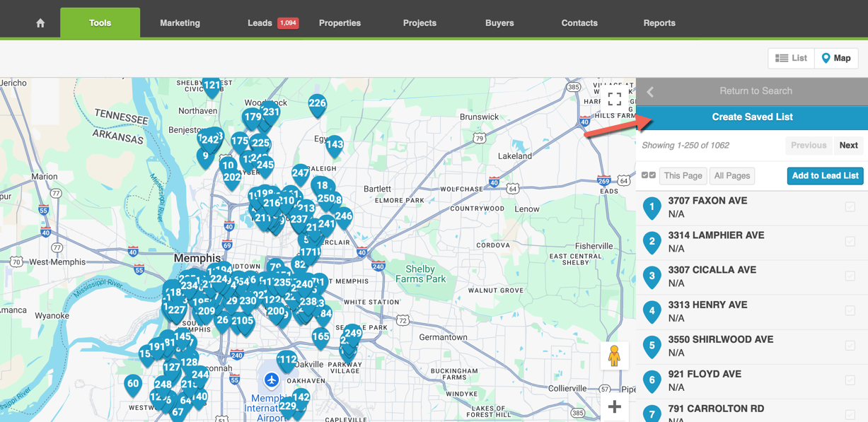Viewport: 868px width, 422px height.
Task: Go to Next results page
Action: click(x=849, y=145)
